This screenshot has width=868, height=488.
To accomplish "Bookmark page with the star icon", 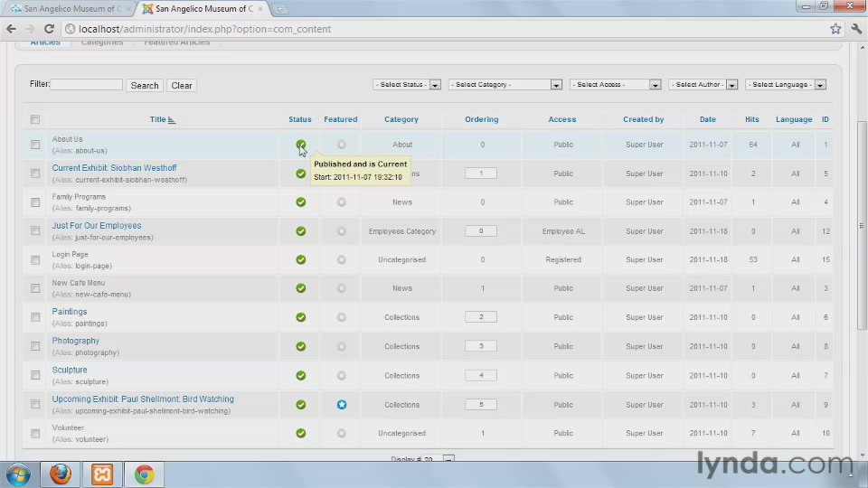I will 835,29.
